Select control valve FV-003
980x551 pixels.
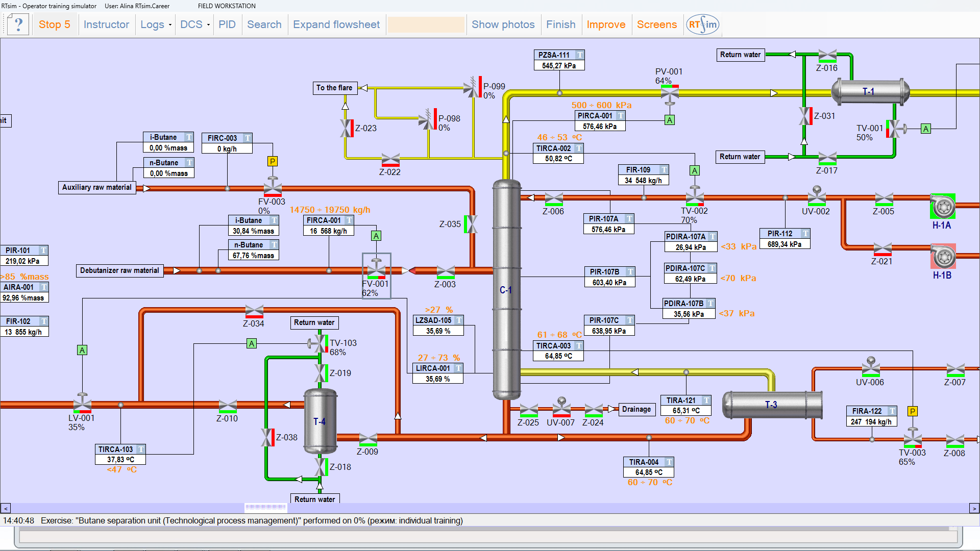[x=273, y=187]
